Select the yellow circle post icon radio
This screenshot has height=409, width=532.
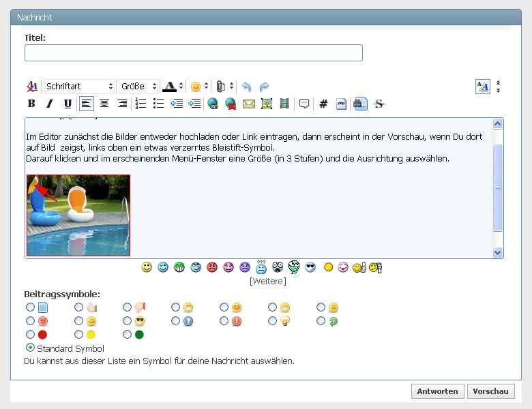pos(78,335)
